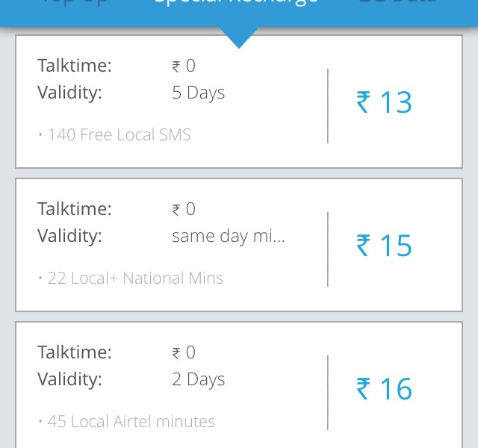The image size is (478, 448).
Task: Click the Validity label in the ₹ 15 plan
Action: [x=69, y=236]
